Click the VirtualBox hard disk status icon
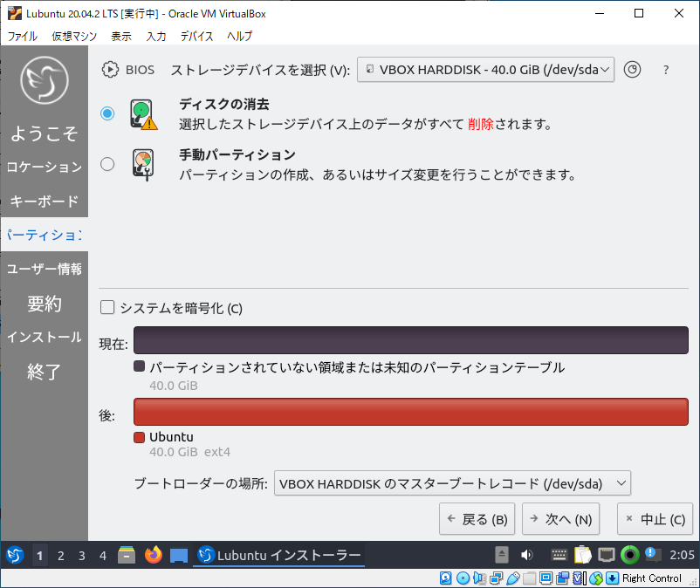The width and height of the screenshot is (700, 588). (445, 578)
